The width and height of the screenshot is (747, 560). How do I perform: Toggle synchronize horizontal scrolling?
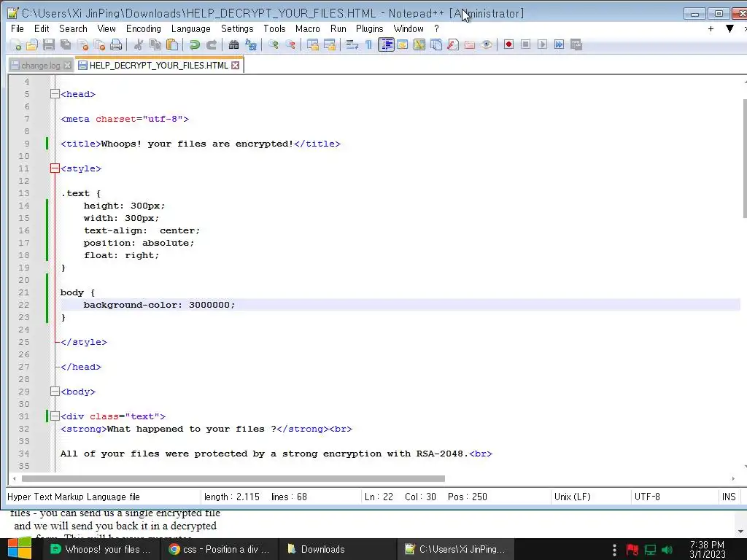[x=329, y=44]
